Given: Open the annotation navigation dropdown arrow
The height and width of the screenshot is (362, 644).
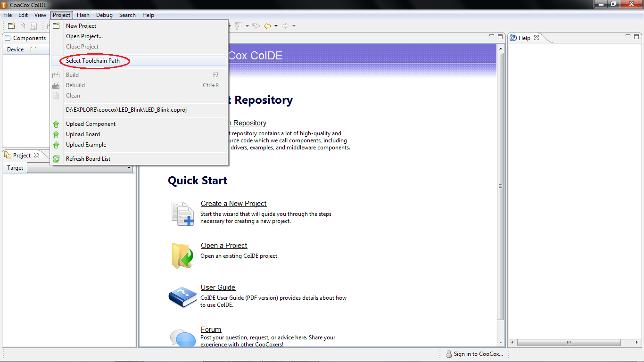Looking at the screenshot, I should click(247, 26).
